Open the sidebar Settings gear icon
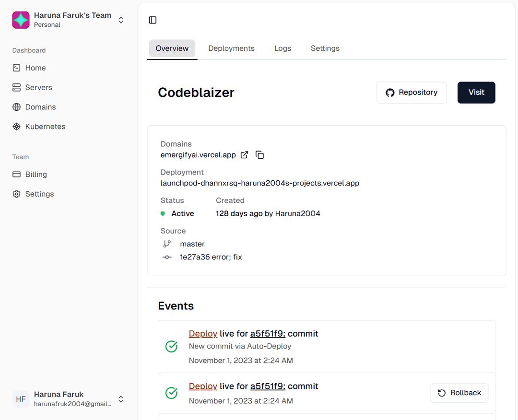518x420 pixels. [16, 194]
